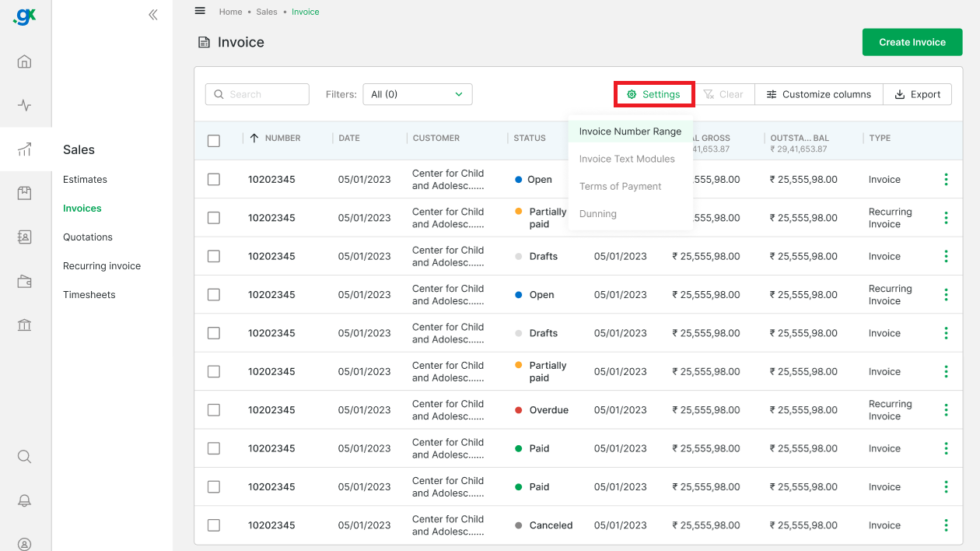Check the first Open invoice row checkbox
This screenshot has height=551, width=980.
coord(214,179)
